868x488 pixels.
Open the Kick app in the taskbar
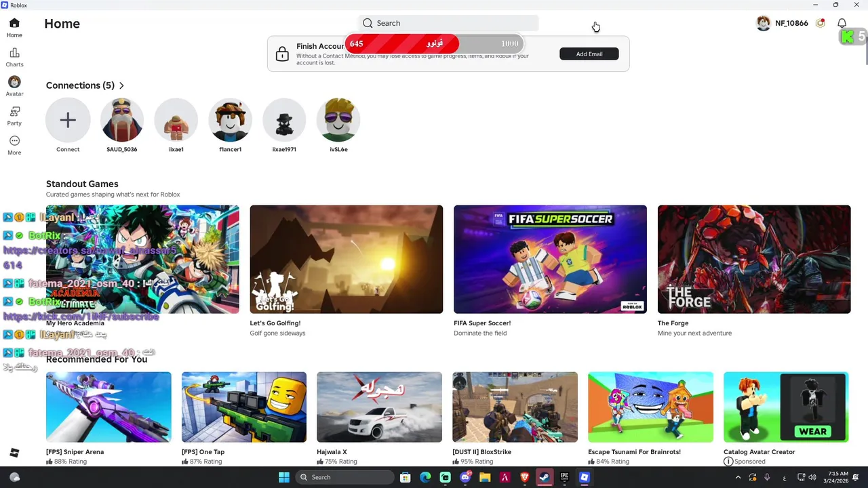coord(445,477)
